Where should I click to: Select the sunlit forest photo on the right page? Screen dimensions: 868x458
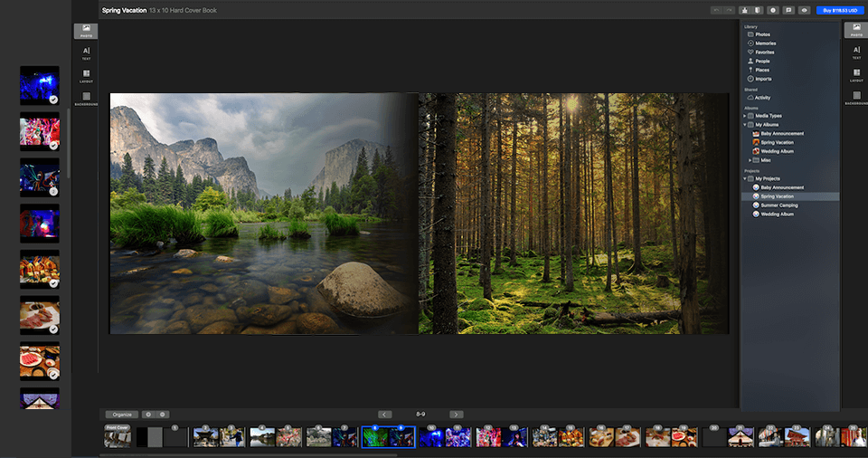coord(573,214)
